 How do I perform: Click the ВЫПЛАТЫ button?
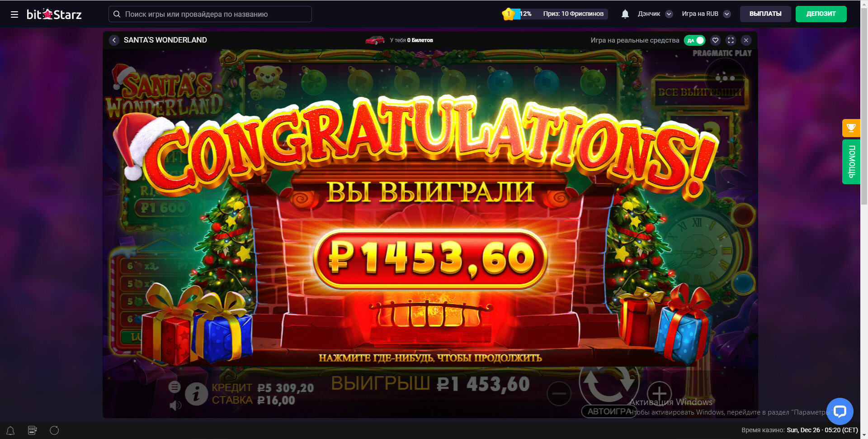point(765,14)
